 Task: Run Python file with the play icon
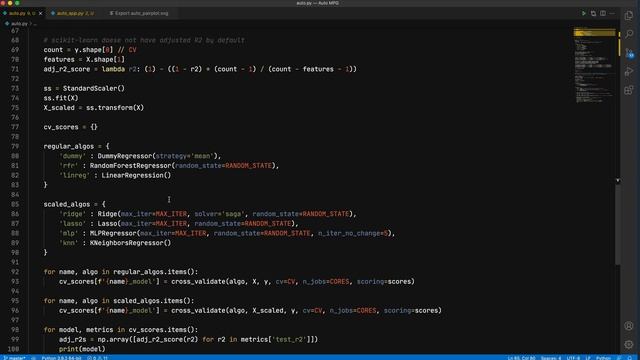tap(584, 13)
